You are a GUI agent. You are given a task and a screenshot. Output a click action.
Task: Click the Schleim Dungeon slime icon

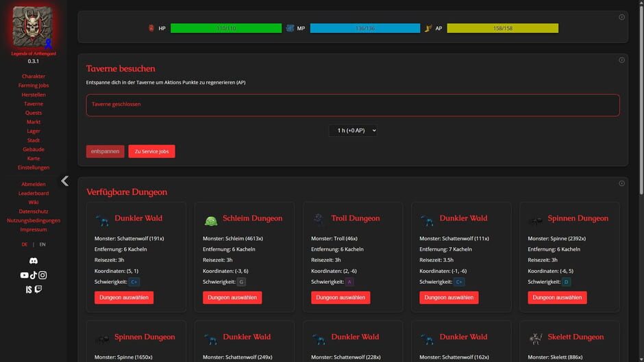(211, 221)
